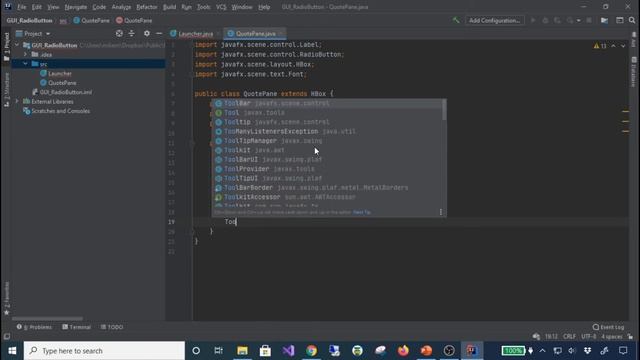Open the File menu

pyautogui.click(x=22, y=7)
